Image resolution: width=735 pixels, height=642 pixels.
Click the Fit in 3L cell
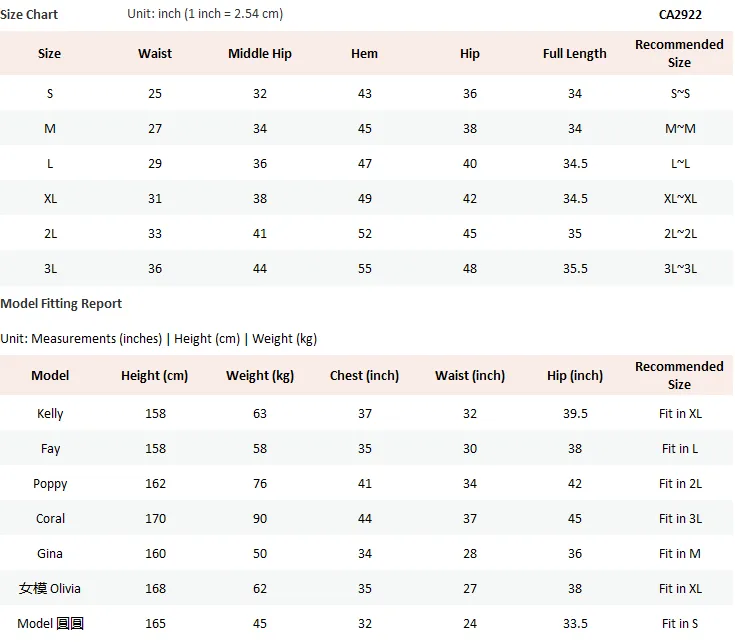(680, 518)
